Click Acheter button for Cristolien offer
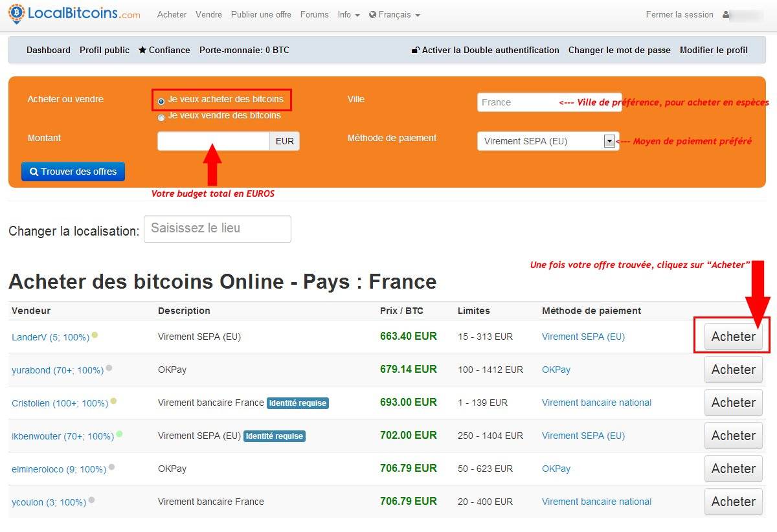 coord(734,403)
